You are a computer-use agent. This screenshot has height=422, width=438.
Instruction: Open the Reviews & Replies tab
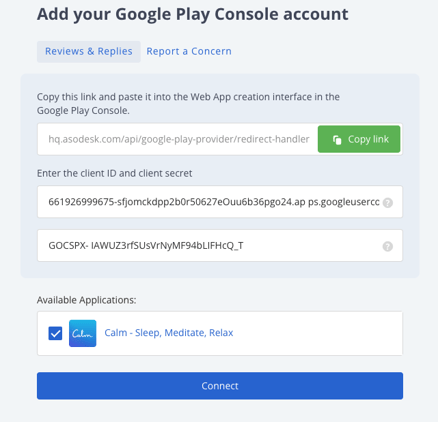(89, 51)
